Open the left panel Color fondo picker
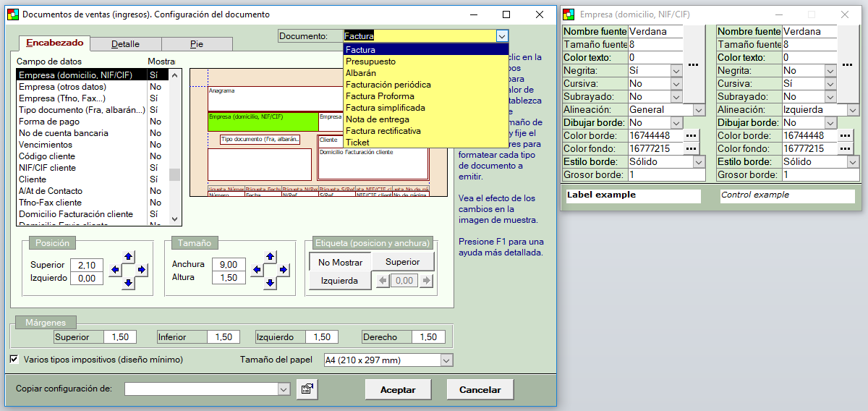868x411 pixels. [x=692, y=148]
